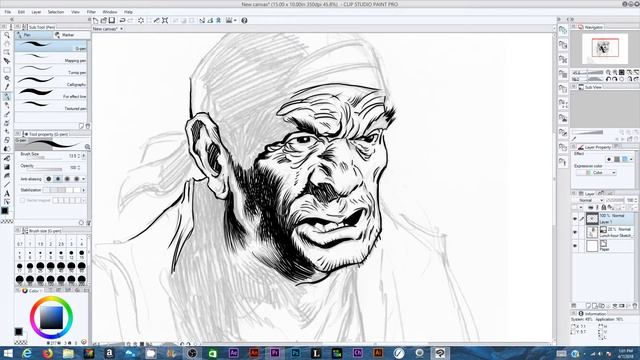
Task: Click the Save toolbar icon
Action: [112, 20]
